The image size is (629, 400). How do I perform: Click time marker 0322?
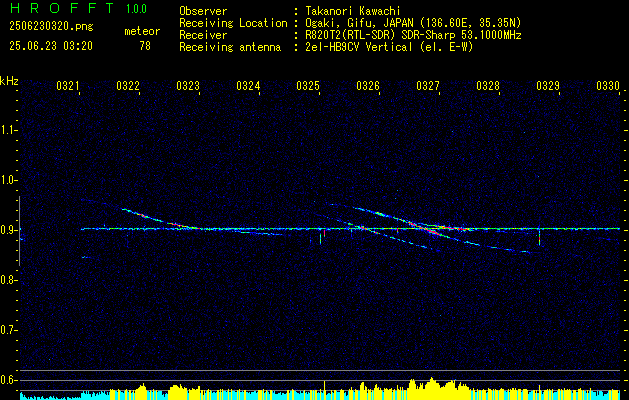click(x=128, y=85)
